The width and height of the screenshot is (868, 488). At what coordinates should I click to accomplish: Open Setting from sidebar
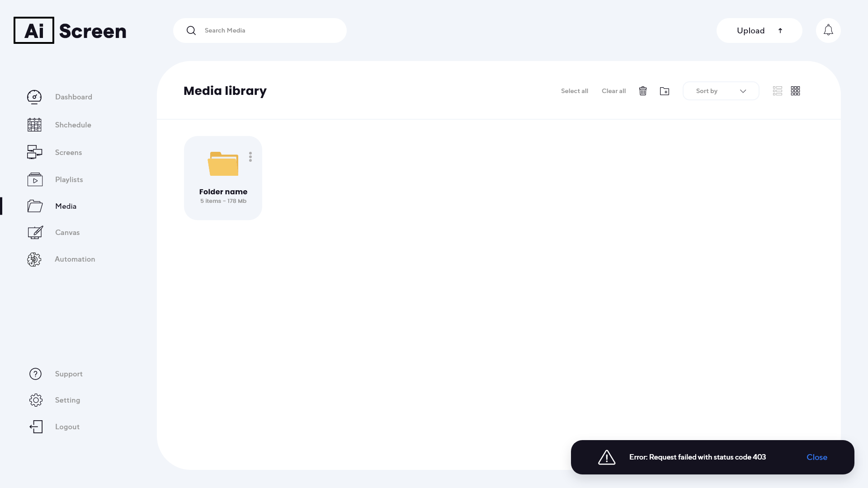67,400
